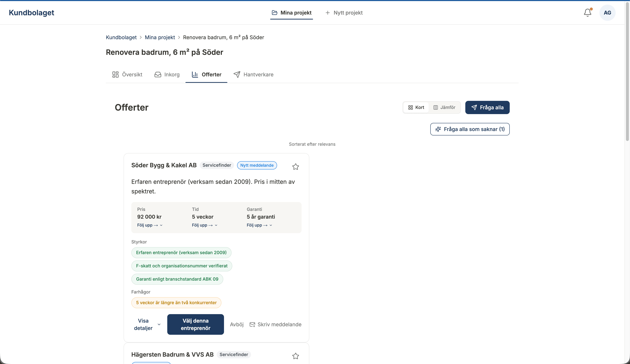This screenshot has width=630, height=364.
Task: Expand Följ upp under Pris
Action: (x=150, y=225)
